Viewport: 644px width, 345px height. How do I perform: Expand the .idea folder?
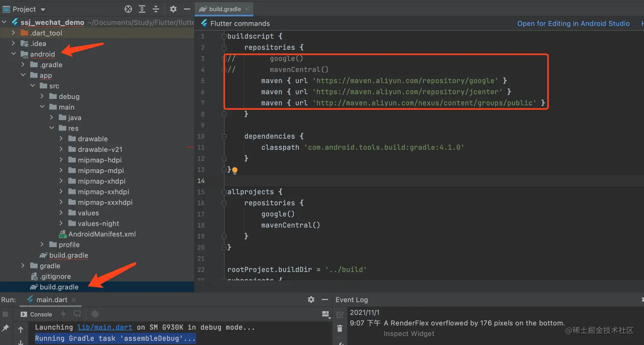13,43
